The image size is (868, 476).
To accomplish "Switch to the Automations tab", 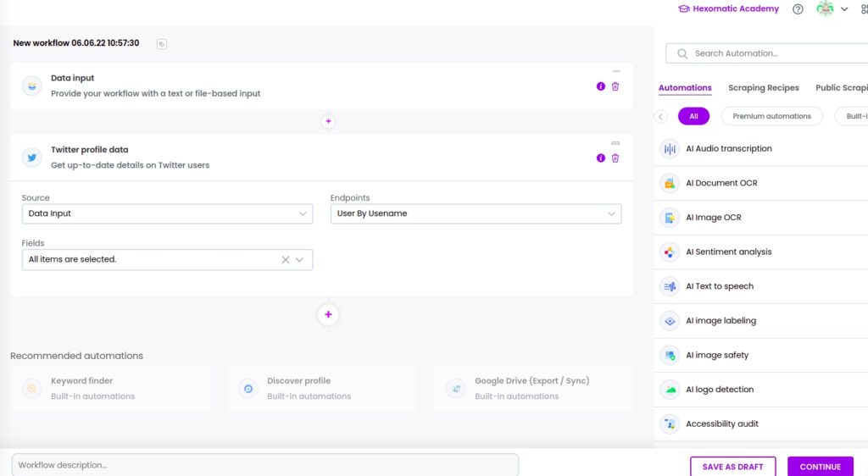I will [685, 88].
